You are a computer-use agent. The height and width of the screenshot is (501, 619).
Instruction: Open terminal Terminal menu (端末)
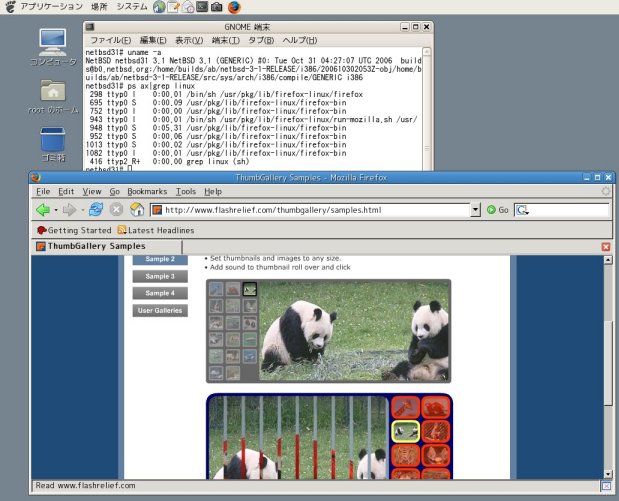coord(226,40)
